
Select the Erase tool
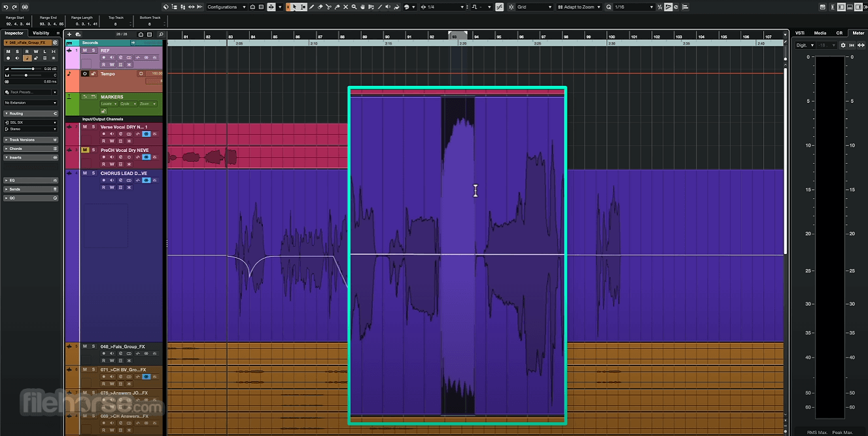tap(320, 7)
